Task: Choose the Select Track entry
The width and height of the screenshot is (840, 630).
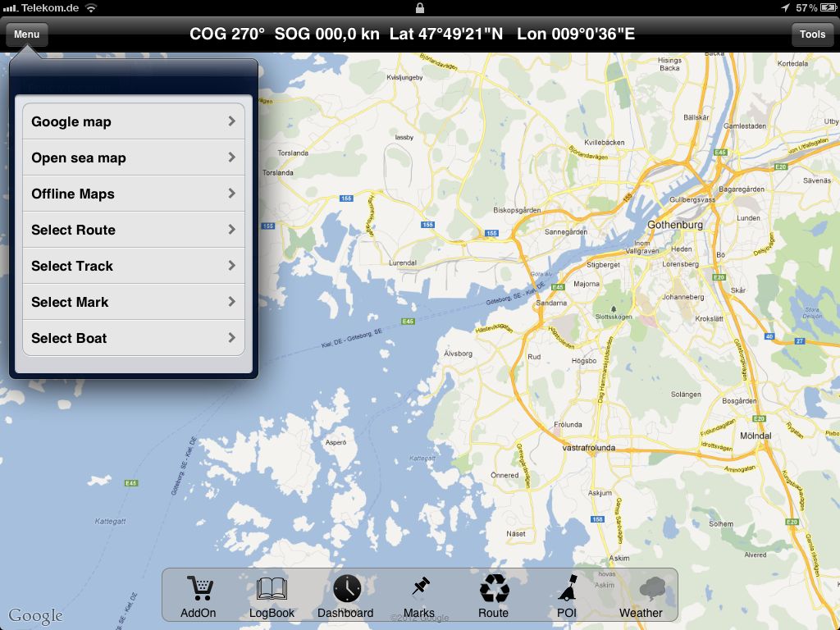Action: pyautogui.click(x=134, y=266)
